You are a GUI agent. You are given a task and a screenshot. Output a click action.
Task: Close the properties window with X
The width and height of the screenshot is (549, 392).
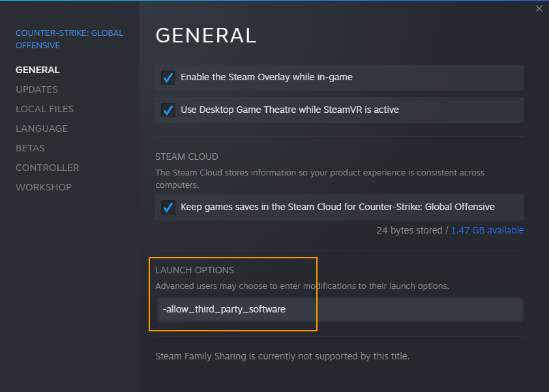tap(539, 8)
